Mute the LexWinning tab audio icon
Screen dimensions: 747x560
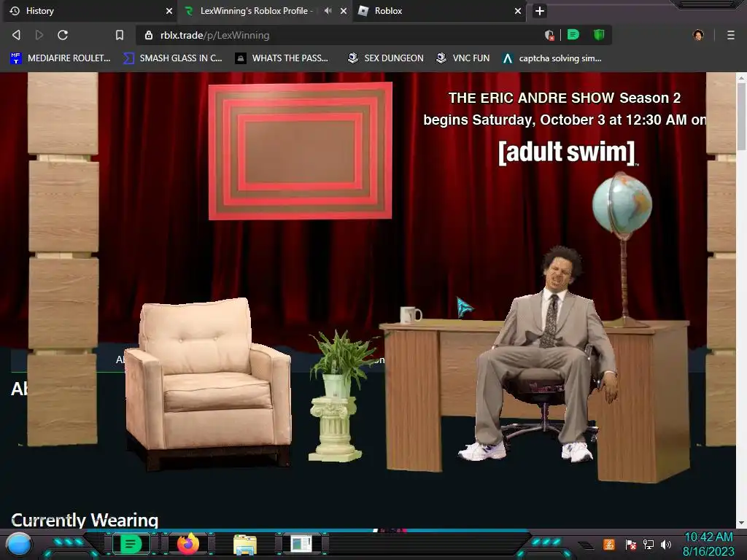click(x=328, y=11)
